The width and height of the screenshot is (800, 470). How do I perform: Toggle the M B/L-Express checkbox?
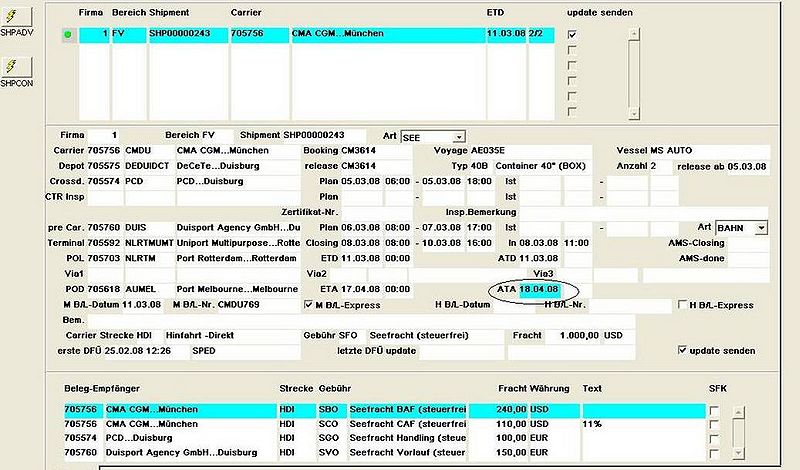click(x=308, y=305)
